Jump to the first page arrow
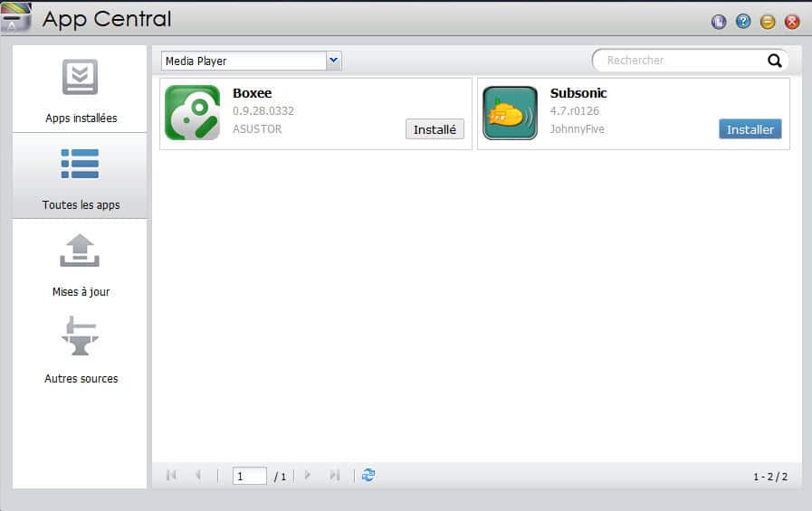This screenshot has width=812, height=511. coord(171,475)
